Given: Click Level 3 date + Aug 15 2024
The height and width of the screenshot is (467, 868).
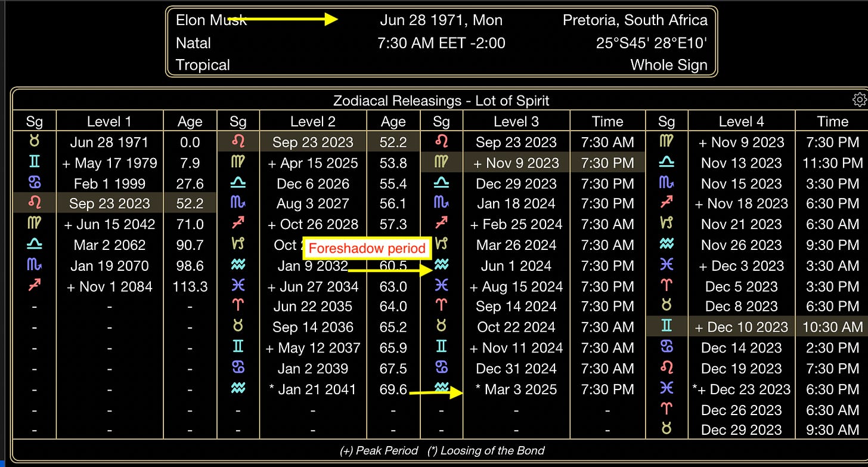Looking at the screenshot, I should pos(516,287).
